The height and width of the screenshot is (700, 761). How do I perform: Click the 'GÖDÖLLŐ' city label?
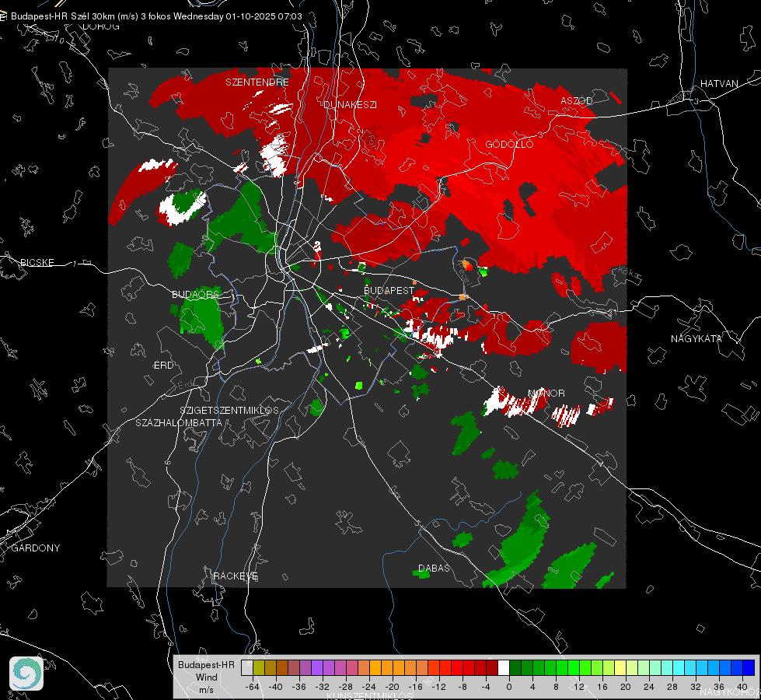click(509, 144)
